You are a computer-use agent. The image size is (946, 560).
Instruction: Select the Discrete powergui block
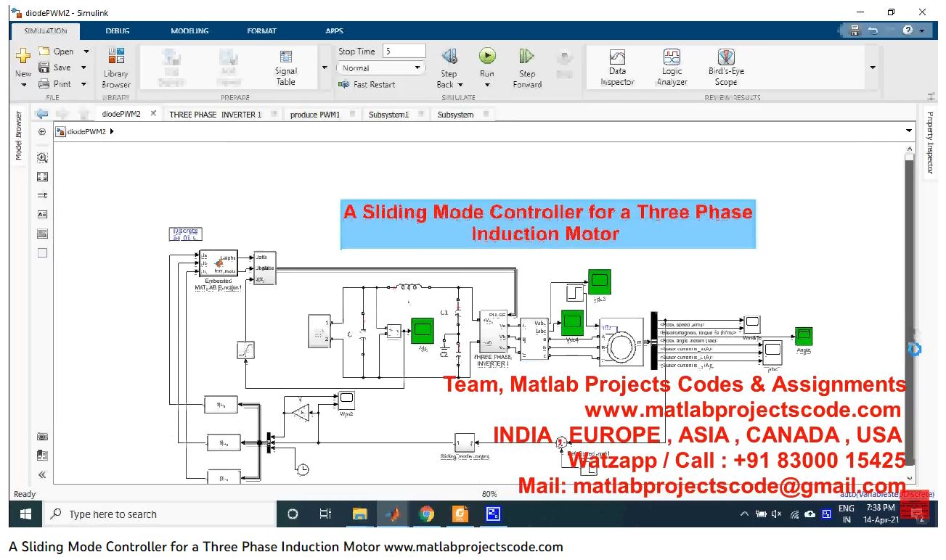coord(185,234)
